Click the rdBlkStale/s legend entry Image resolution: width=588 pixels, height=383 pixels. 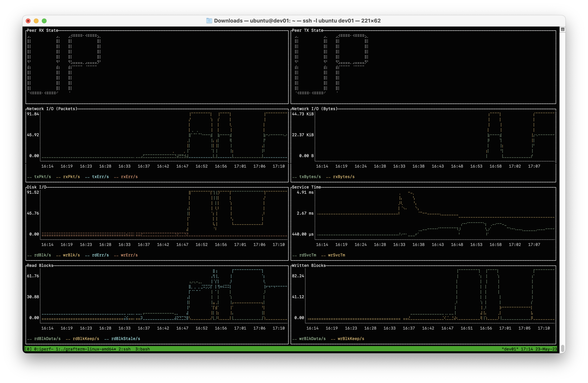tap(125, 339)
